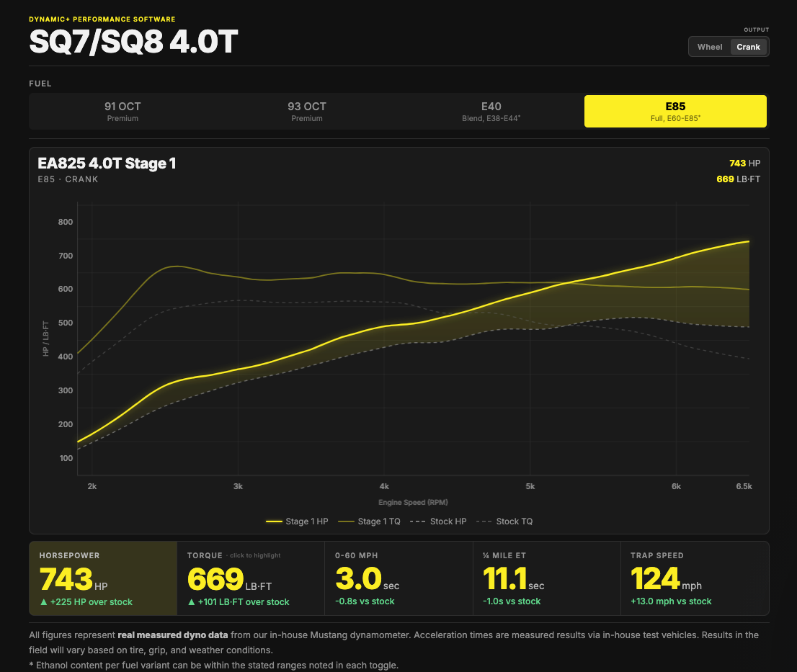Screen dimensions: 797x672
Task: Click -1.0s vs stock text
Action: tap(512, 601)
